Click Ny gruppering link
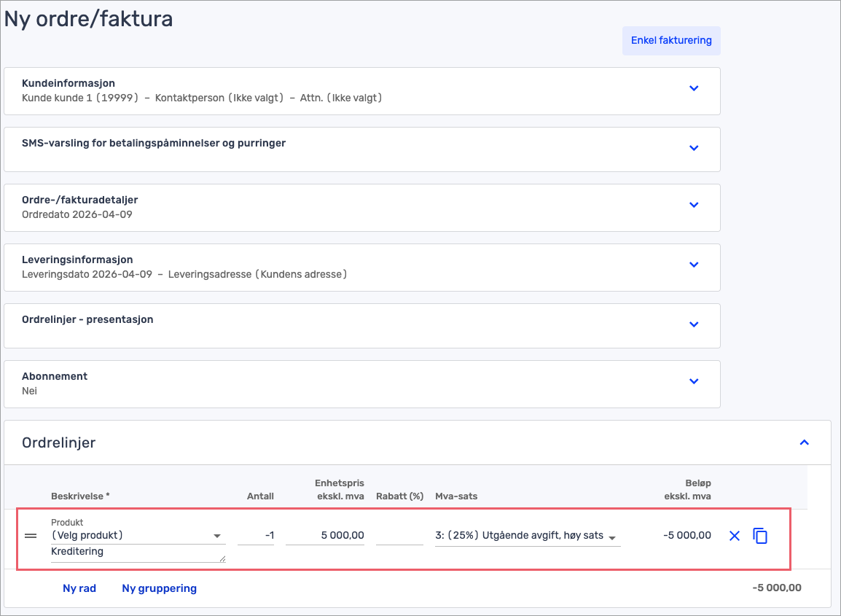This screenshot has height=616, width=841. point(159,588)
